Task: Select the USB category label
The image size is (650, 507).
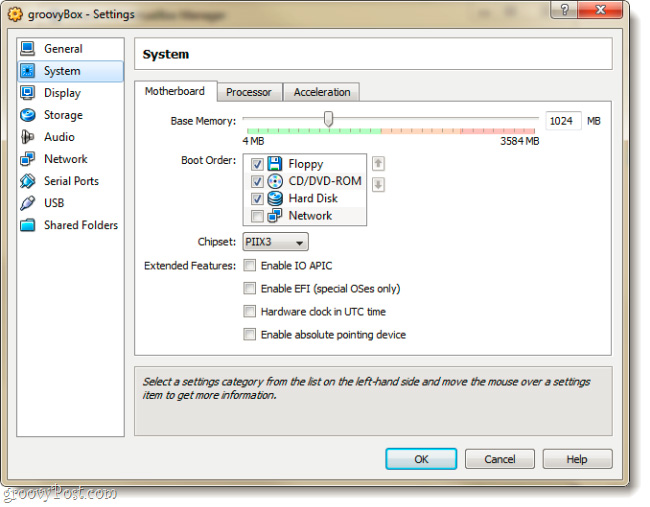Action: coord(54,203)
